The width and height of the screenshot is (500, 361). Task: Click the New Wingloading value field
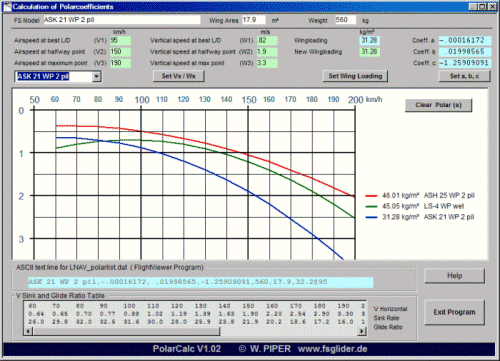click(x=370, y=52)
